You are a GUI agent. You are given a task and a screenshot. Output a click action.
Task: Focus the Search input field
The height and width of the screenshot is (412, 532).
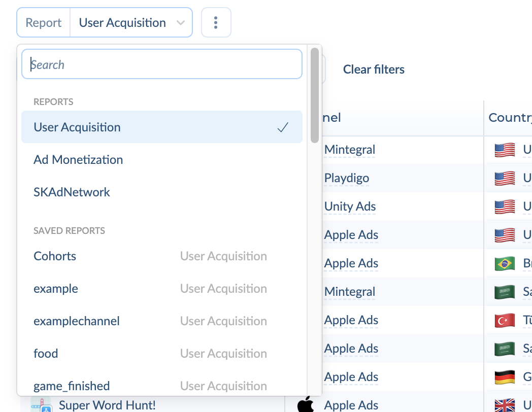tap(162, 64)
